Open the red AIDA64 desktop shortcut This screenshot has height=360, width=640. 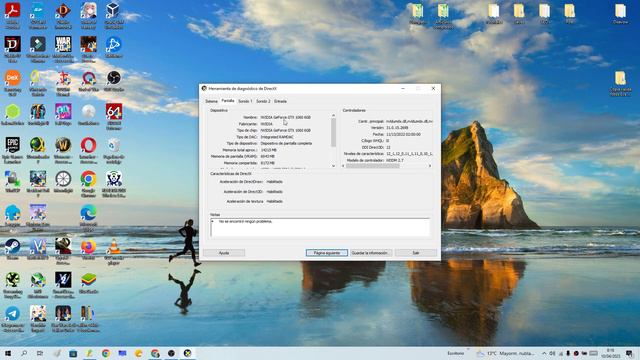click(x=113, y=111)
